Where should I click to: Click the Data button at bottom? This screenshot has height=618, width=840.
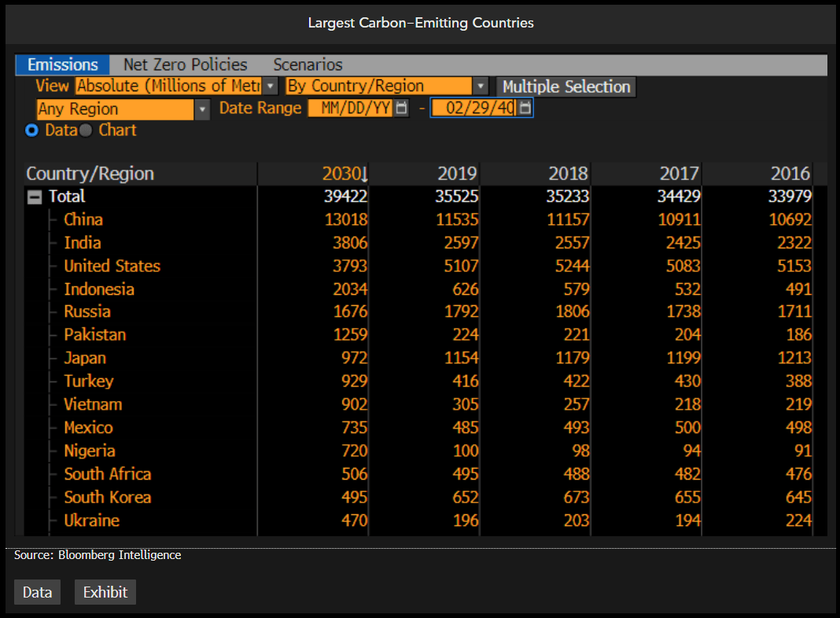[38, 592]
